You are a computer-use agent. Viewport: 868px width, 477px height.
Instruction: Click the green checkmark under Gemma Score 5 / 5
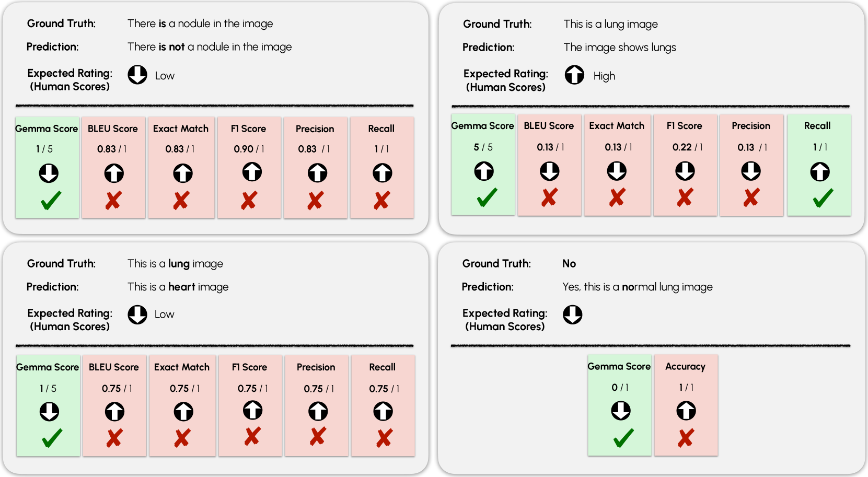click(487, 197)
